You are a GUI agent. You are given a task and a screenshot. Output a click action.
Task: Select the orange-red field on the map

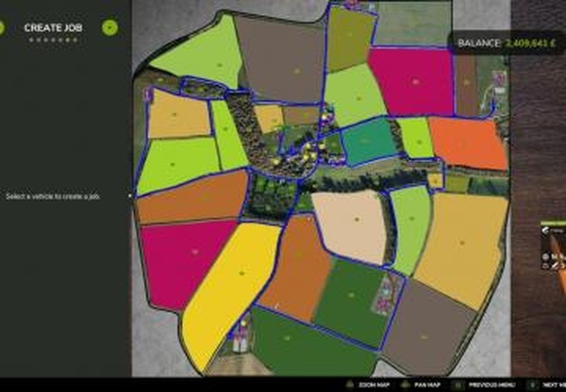click(469, 143)
